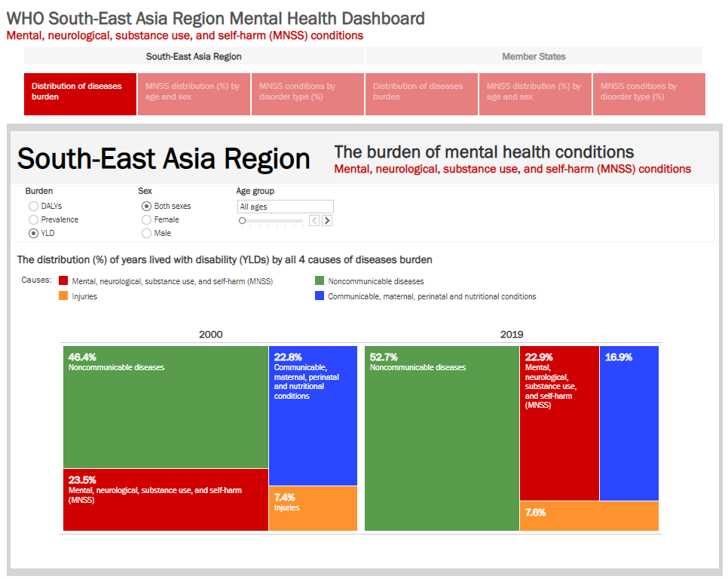The image size is (728, 579).
Task: Open the Age group 'All ages' box
Action: (285, 207)
